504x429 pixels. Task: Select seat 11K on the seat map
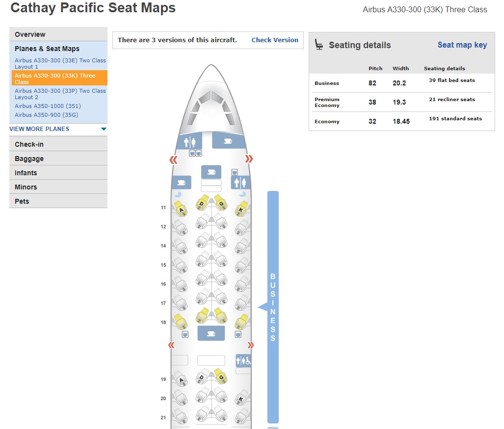click(x=240, y=209)
